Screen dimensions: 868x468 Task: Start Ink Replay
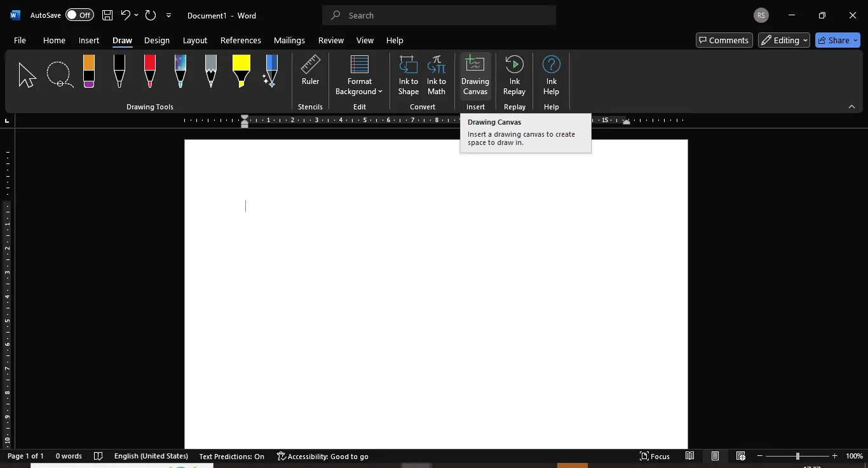pos(514,75)
